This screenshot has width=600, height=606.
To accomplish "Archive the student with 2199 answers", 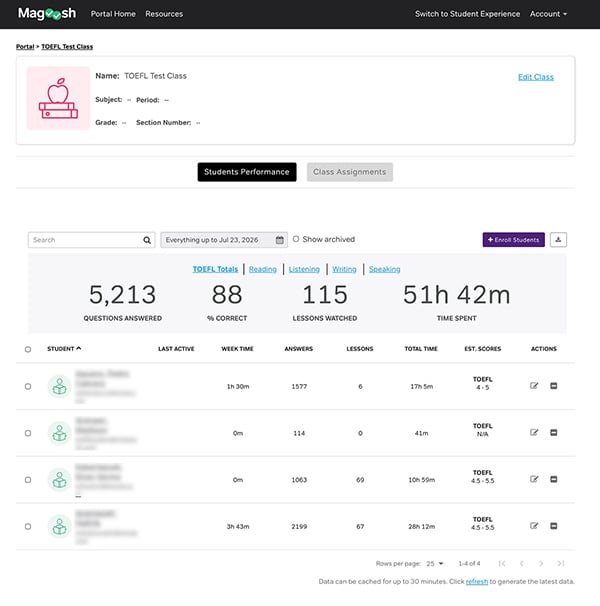I will click(554, 526).
